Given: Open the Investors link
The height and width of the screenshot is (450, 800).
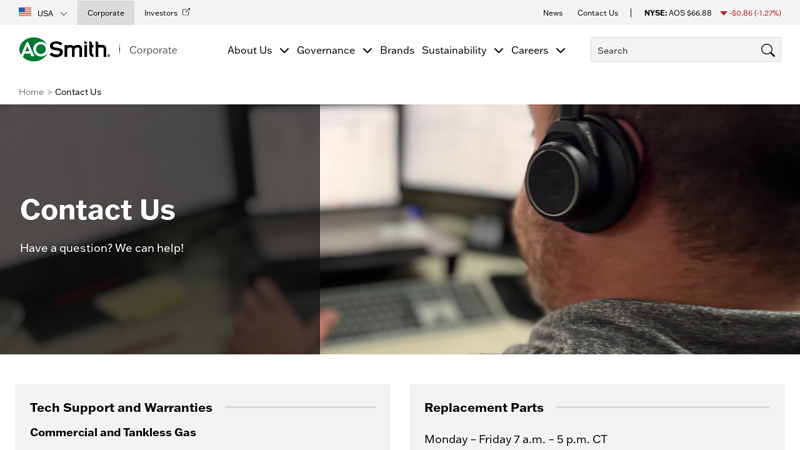Looking at the screenshot, I should click(160, 13).
